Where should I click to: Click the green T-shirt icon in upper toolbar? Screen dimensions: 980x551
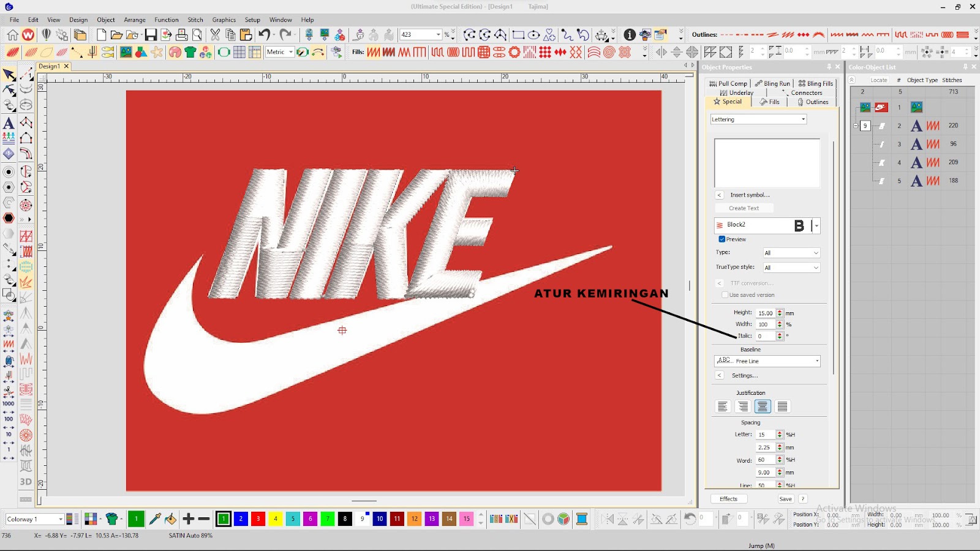click(190, 52)
